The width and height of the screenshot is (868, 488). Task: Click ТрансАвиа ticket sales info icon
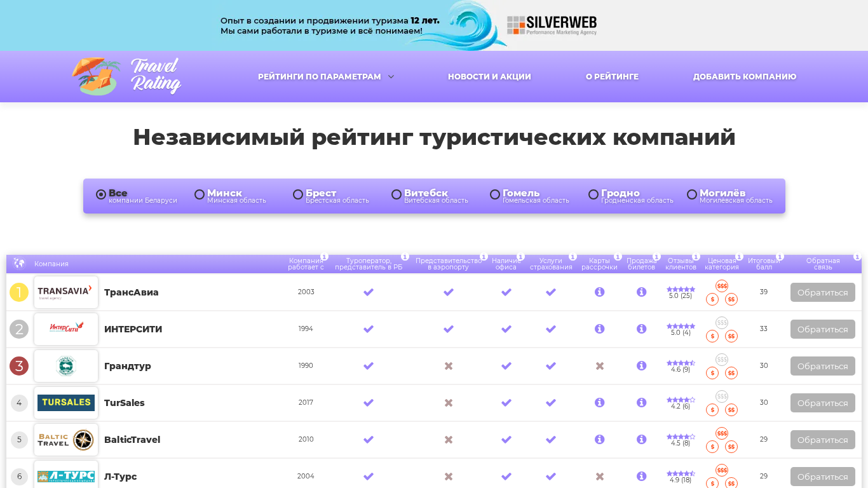[x=642, y=292]
